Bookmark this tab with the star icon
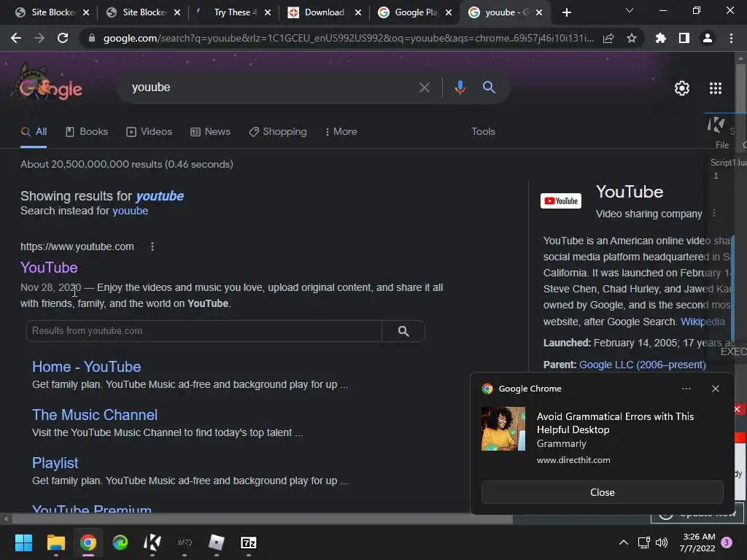Screen dimensions: 747x560 (x=632, y=38)
